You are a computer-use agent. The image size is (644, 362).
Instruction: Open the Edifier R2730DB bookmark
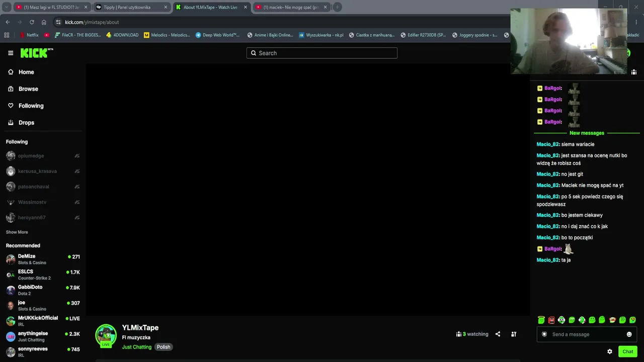423,35
